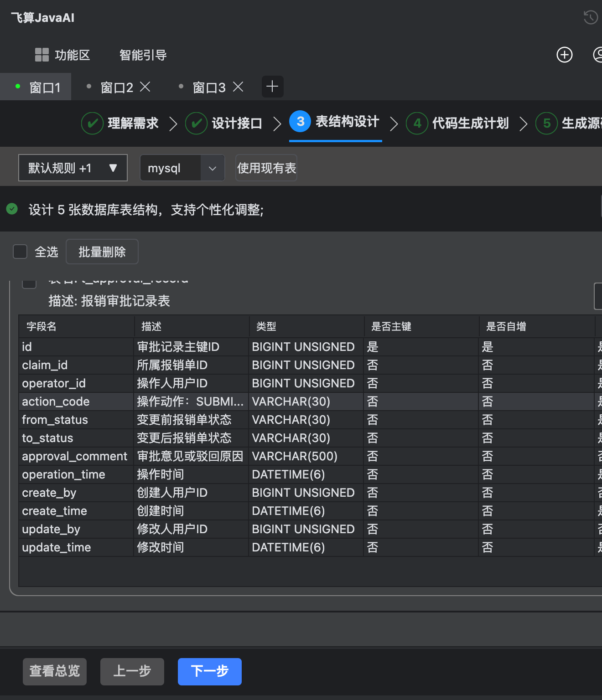Select the id field cell
The image size is (602, 700).
pos(76,347)
